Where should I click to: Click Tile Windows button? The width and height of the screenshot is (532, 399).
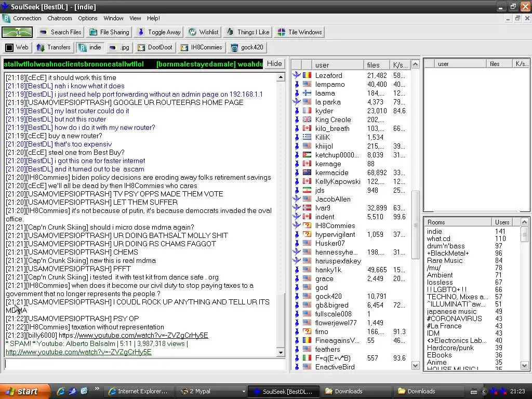300,32
